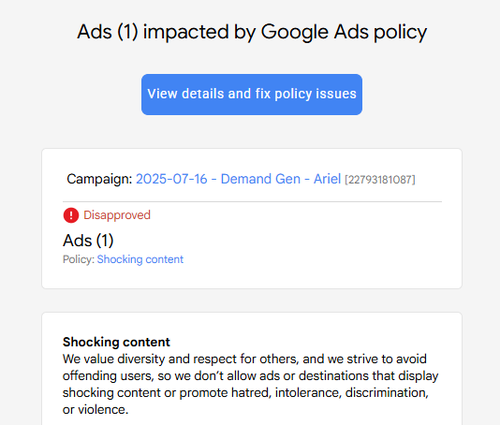500x425 pixels.
Task: Select the campaign ID 22793181087 text
Action: pos(380,180)
